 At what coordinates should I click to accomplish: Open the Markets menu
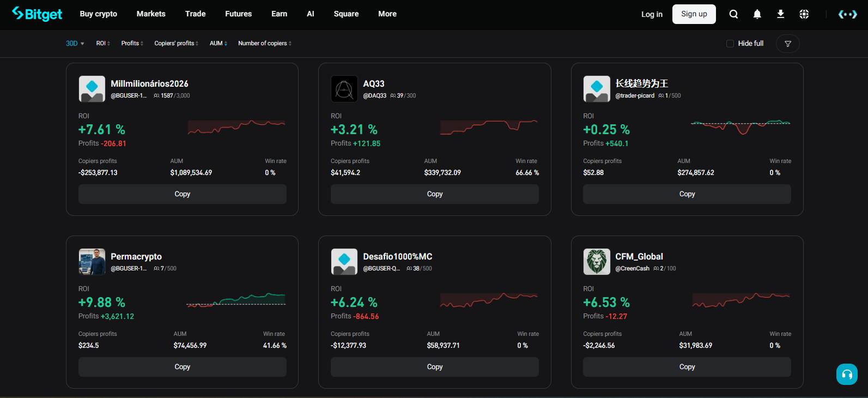coord(151,14)
